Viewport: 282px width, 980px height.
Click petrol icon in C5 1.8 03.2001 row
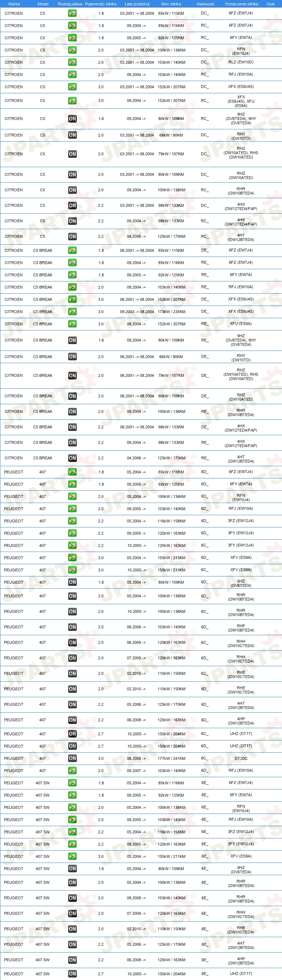coord(72,13)
